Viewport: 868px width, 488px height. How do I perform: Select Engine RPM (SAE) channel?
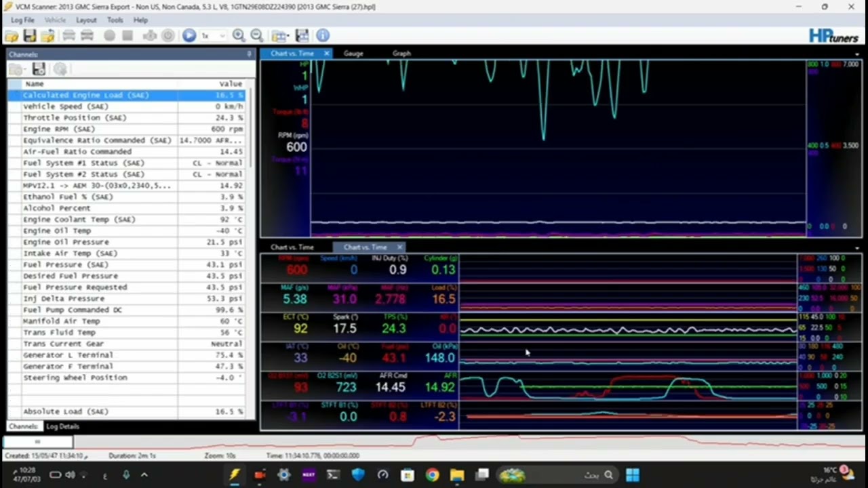[x=126, y=129]
